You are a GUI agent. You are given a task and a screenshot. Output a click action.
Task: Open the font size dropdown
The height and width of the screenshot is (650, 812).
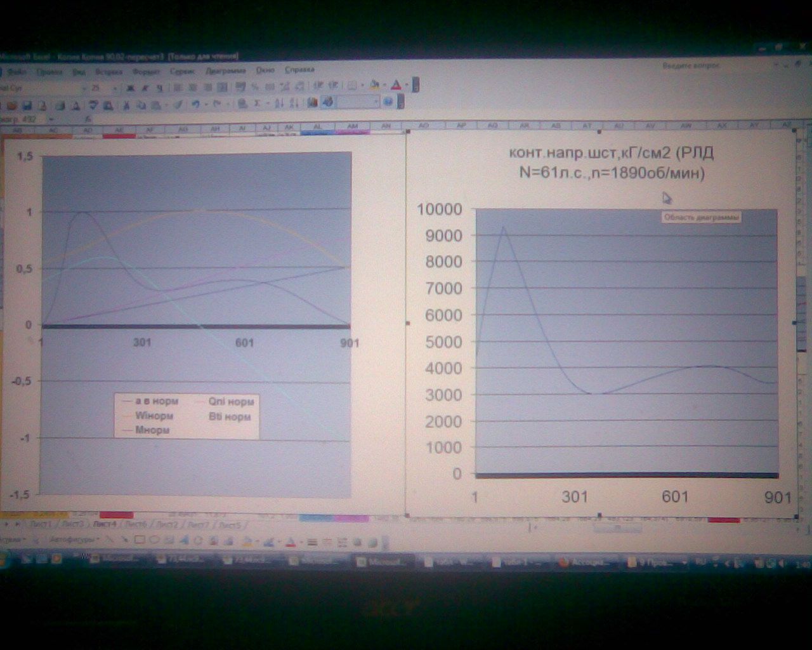pyautogui.click(x=115, y=88)
